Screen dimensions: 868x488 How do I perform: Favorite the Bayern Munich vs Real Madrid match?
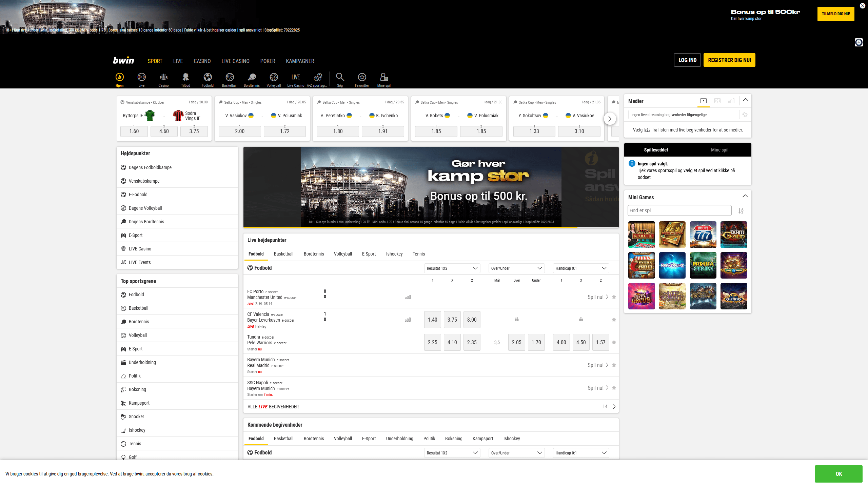614,365
